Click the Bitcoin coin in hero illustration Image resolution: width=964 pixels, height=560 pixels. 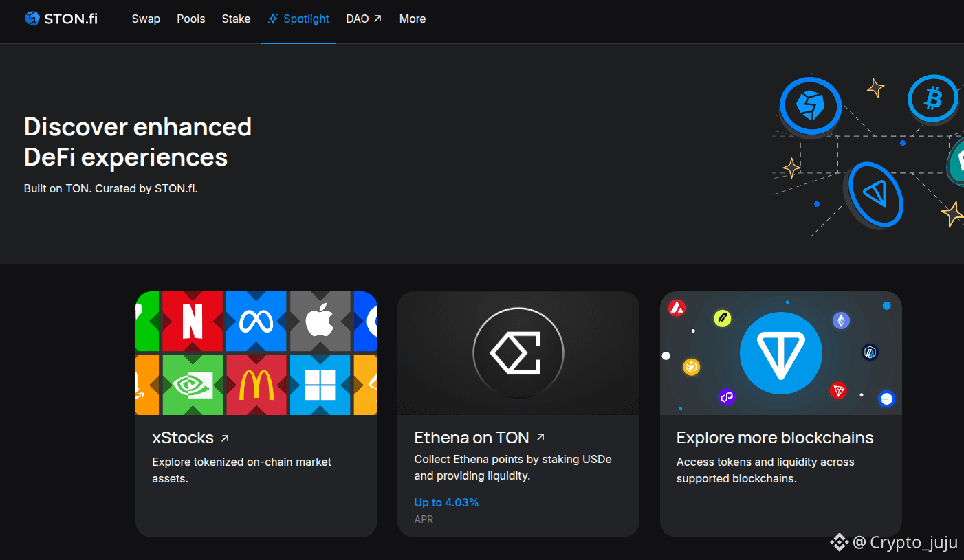point(933,100)
